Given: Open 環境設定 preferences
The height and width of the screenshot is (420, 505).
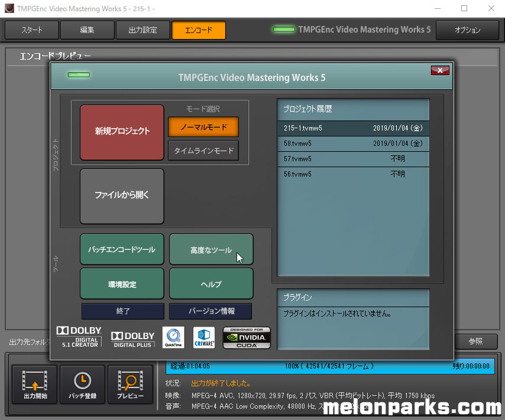Looking at the screenshot, I should pyautogui.click(x=122, y=284).
